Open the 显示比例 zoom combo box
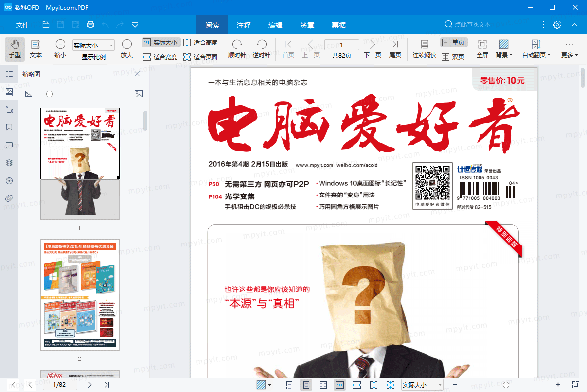Screen dimensions: 587x392 [94, 45]
